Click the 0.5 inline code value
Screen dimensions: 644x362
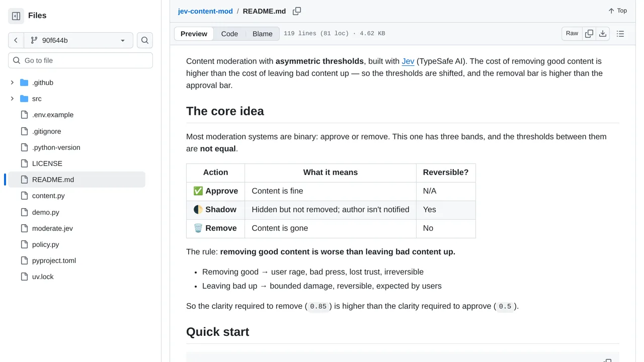coord(505,306)
